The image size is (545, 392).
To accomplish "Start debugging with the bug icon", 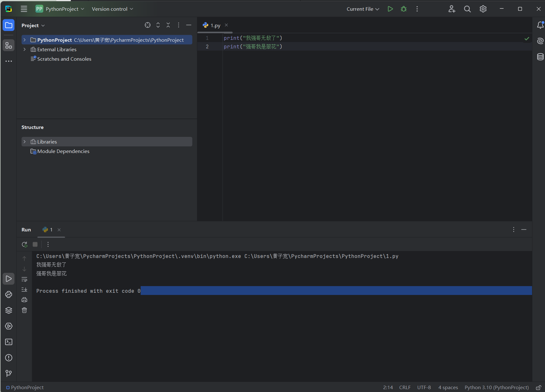I will [x=404, y=9].
